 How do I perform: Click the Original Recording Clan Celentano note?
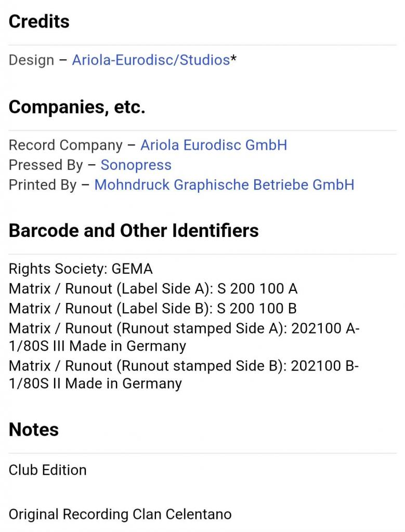(x=120, y=514)
